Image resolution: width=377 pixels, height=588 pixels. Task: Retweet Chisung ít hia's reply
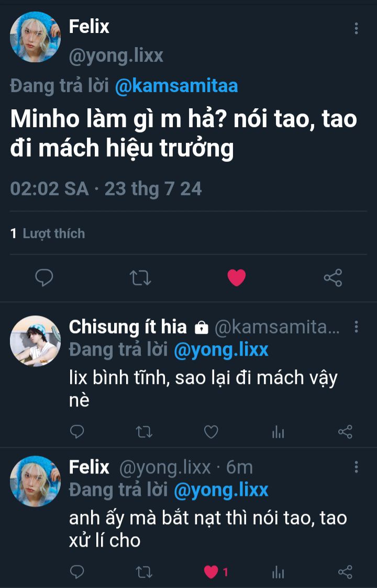[x=143, y=432]
